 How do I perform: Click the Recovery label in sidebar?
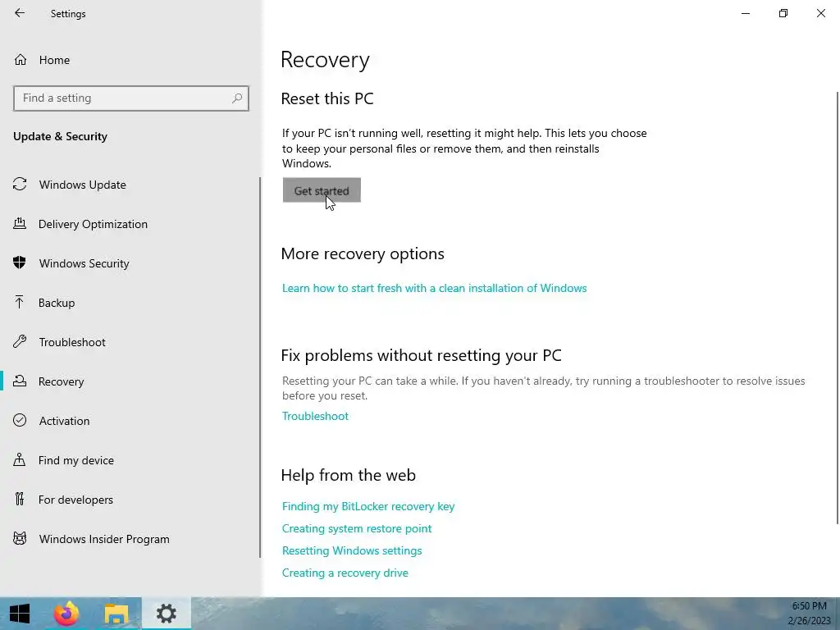61,381
